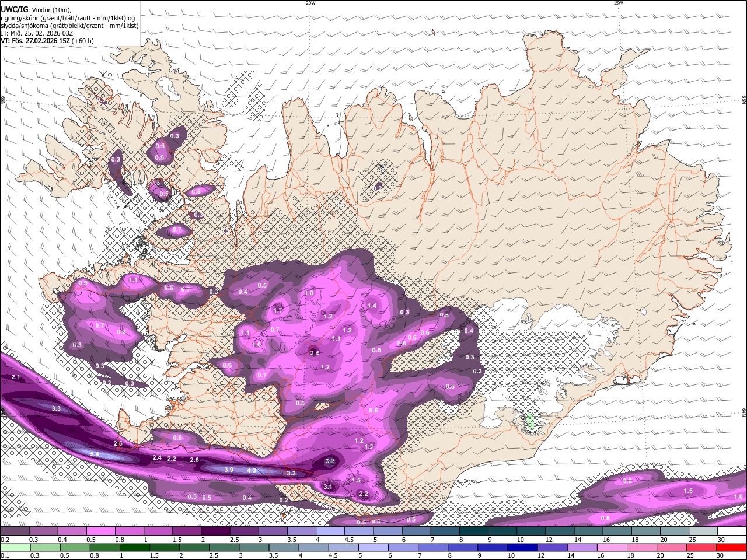Pick the dark mauve 0.2 swatch in the snow scale
Image resolution: width=747 pixels, height=560 pixels.
pos(15,531)
